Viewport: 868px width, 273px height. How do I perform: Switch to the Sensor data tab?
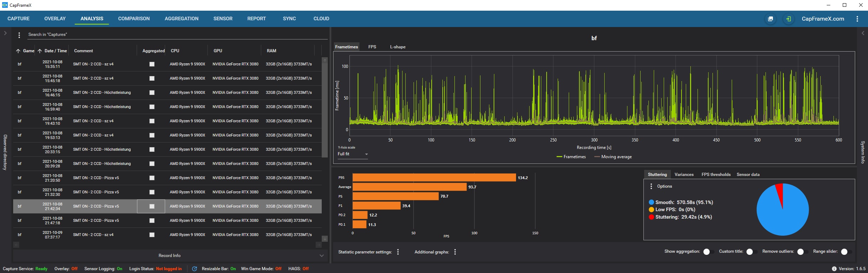click(x=748, y=175)
